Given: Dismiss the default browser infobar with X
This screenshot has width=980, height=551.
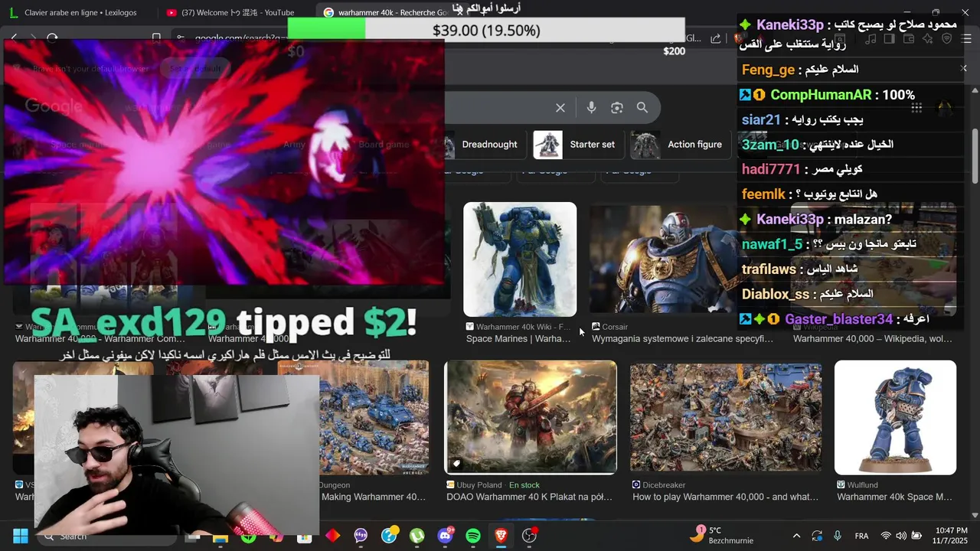Looking at the screenshot, I should [x=963, y=68].
